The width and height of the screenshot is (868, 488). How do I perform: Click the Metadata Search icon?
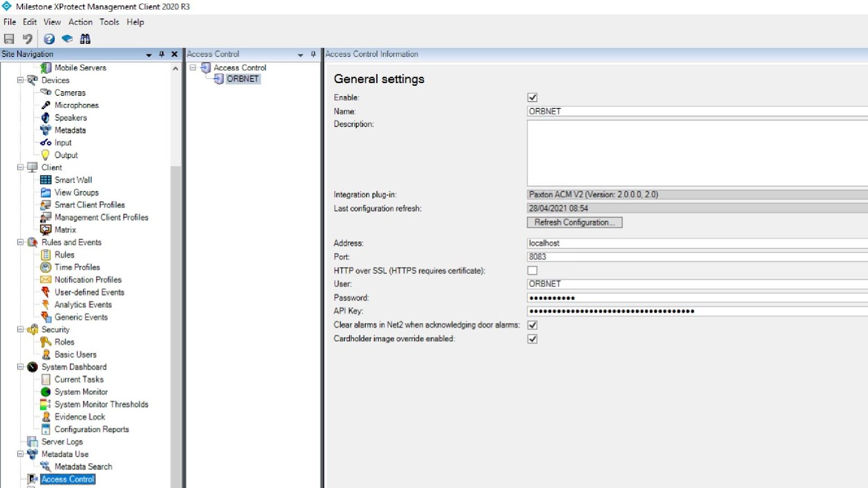point(46,467)
